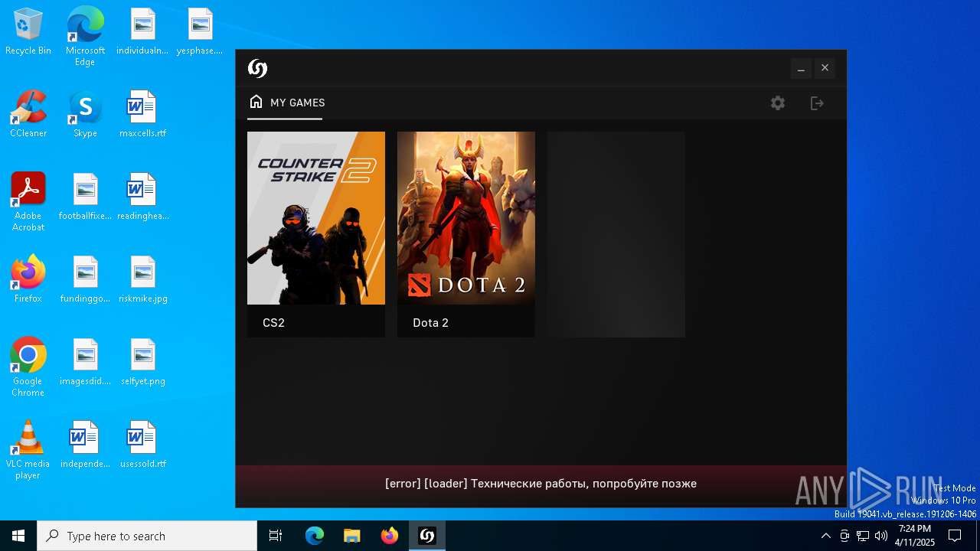
Task: Open the Microsoft Edge desktop shortcut
Action: (x=85, y=36)
